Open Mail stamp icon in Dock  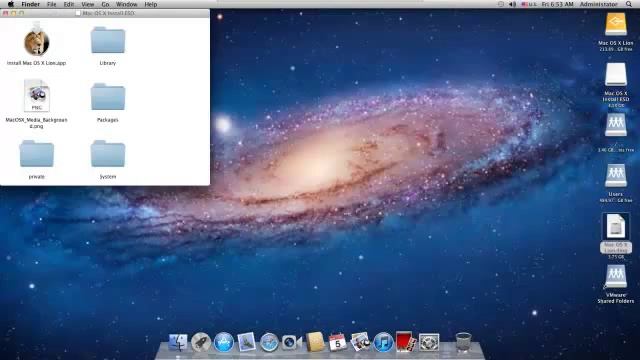coord(247,342)
